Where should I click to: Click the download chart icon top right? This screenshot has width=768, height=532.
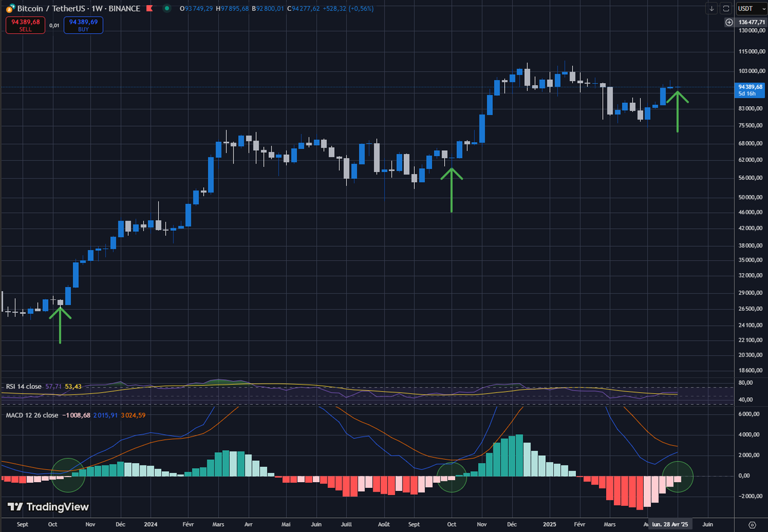coord(712,8)
